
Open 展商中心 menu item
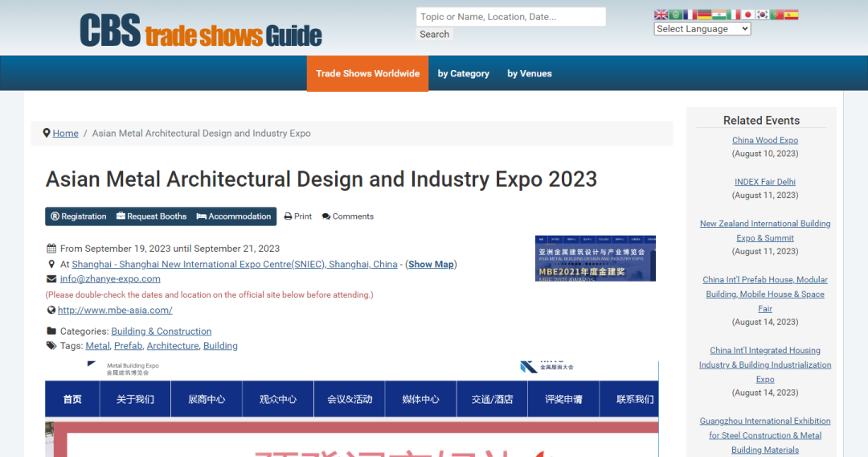pos(207,399)
